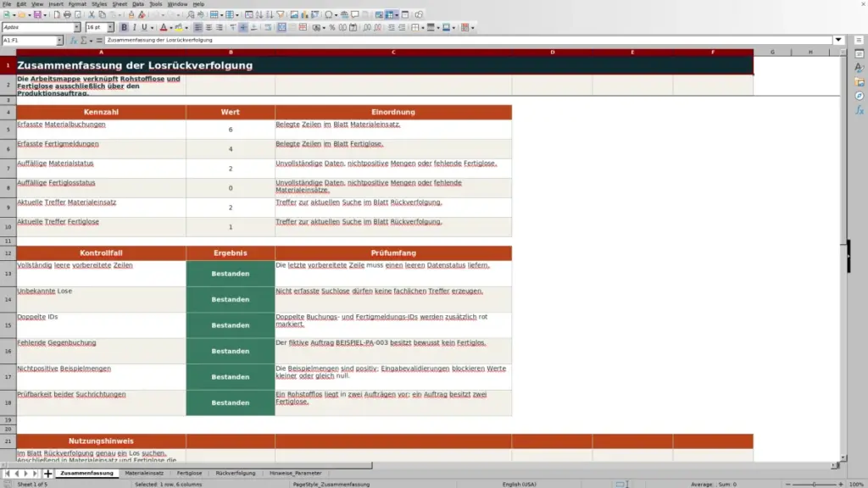The width and height of the screenshot is (868, 488).
Task: Open Find and Replace icon
Action: tap(191, 15)
